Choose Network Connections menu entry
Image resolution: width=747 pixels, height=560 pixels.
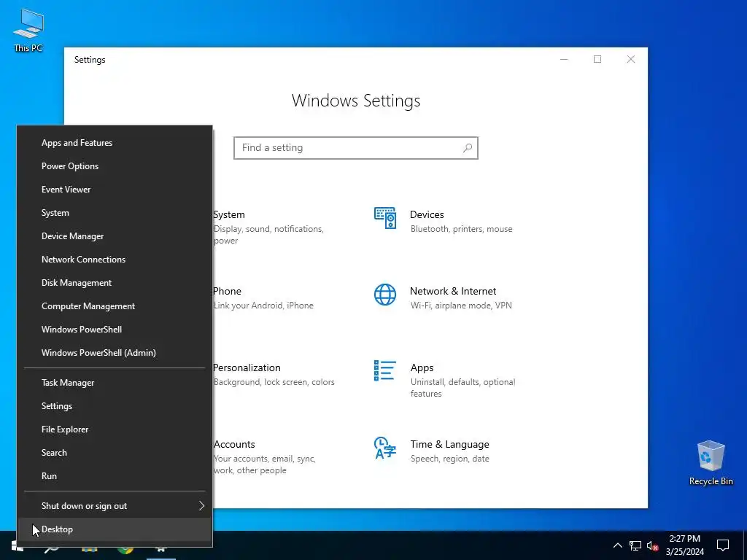(115, 260)
